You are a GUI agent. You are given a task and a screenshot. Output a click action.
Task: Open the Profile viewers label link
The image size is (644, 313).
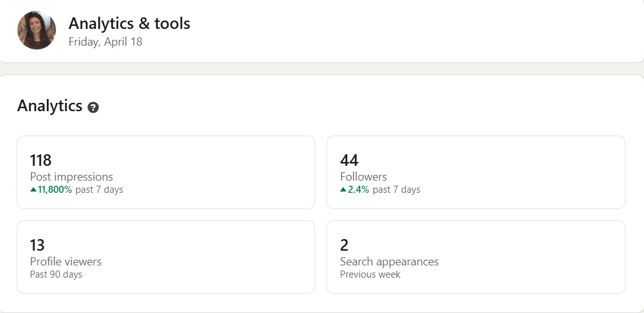(66, 262)
